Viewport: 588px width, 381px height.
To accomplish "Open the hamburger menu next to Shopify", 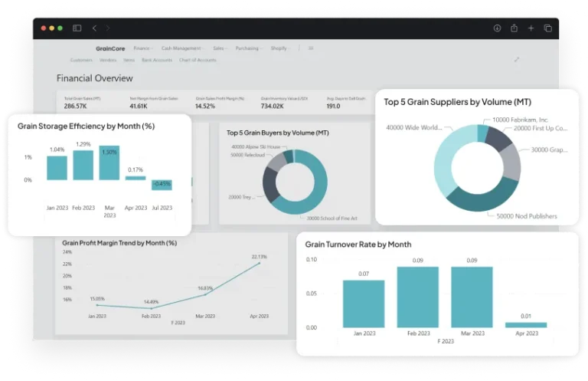I will coord(310,48).
